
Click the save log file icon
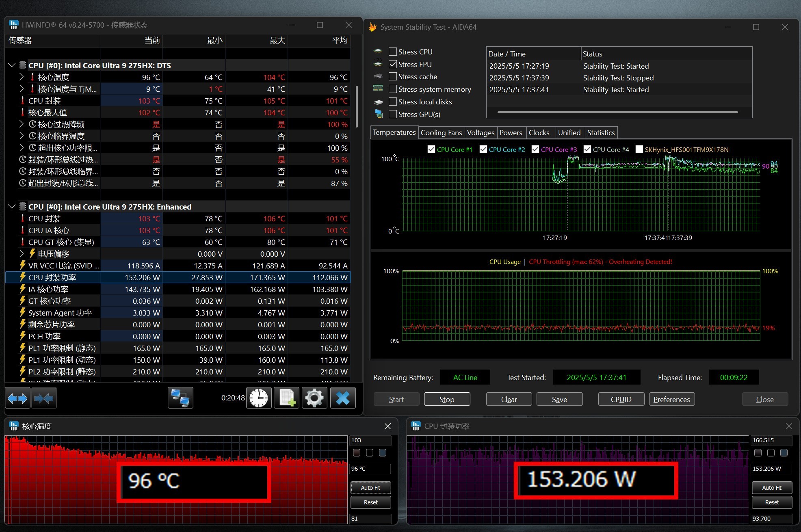pyautogui.click(x=287, y=398)
